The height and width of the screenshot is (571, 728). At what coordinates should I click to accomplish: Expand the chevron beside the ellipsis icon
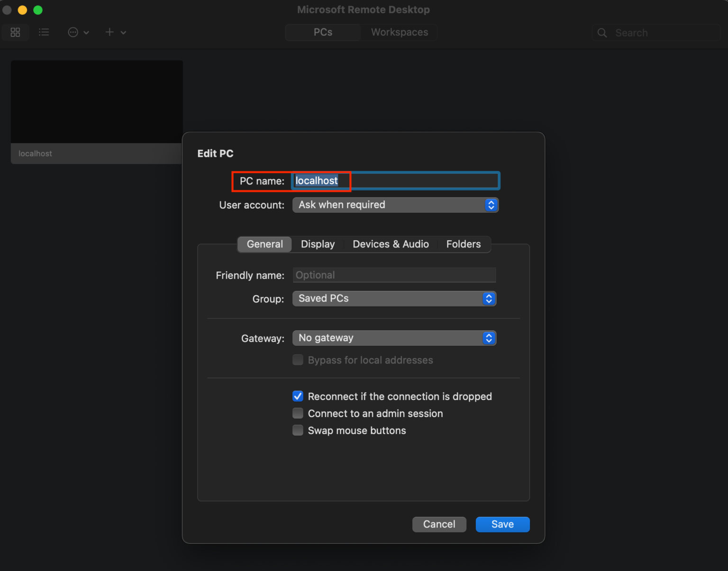point(87,33)
